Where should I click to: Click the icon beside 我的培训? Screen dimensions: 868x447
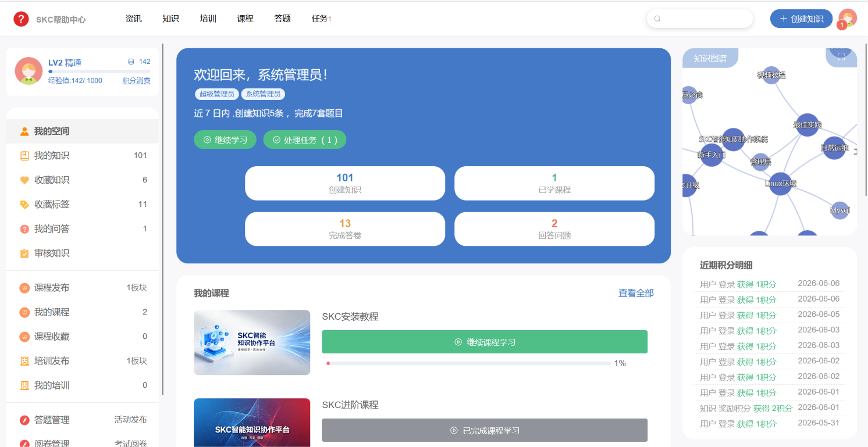point(24,385)
